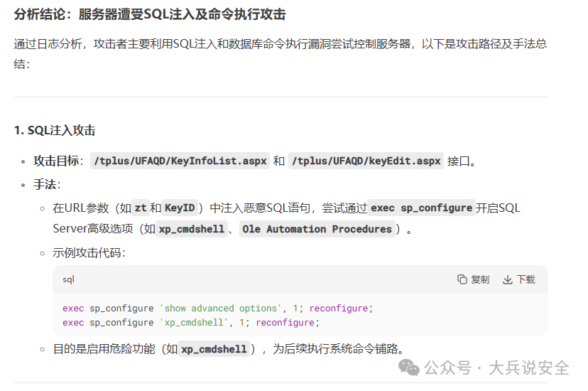
Task: Click the copy icon in the code block header
Action: [x=462, y=279]
